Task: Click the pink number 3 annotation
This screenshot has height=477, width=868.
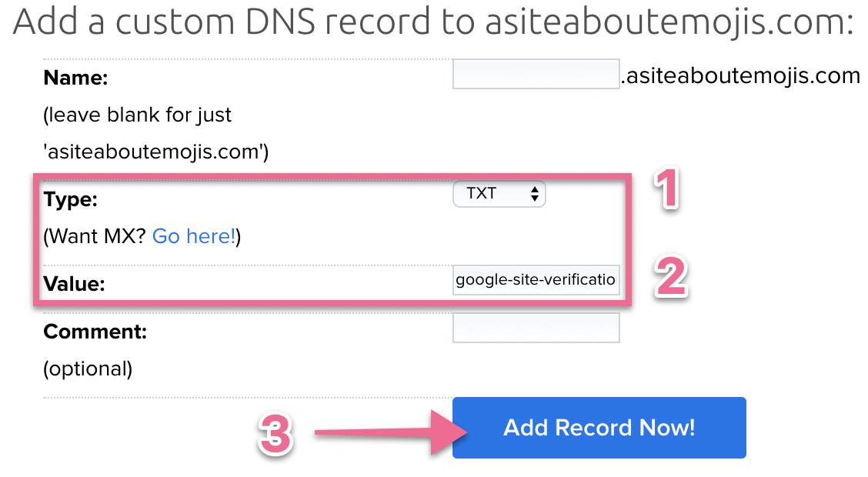Action: coord(275,435)
